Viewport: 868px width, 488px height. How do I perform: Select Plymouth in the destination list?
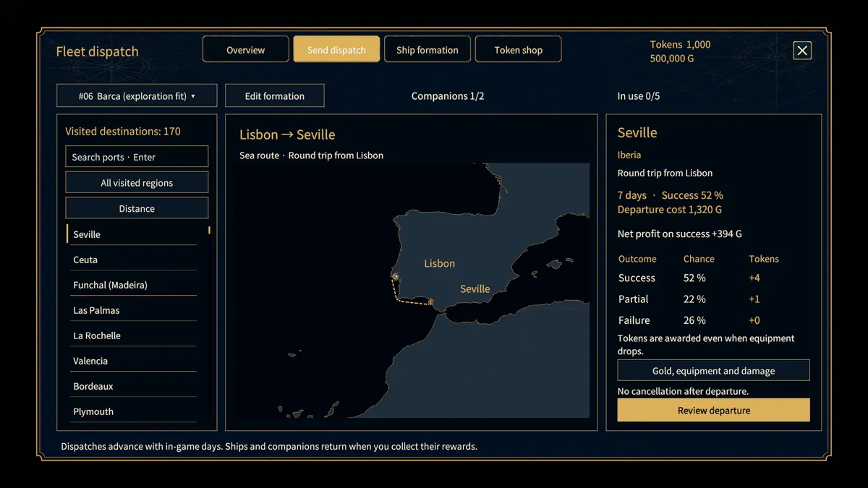132,411
